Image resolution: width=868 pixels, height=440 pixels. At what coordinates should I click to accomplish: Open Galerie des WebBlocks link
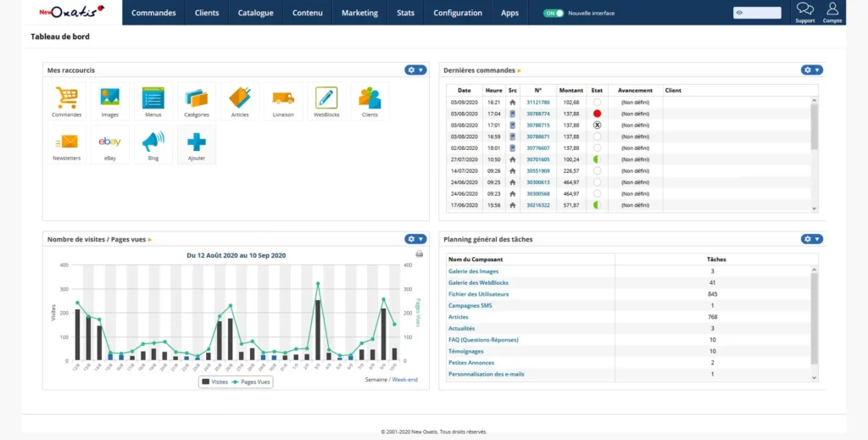point(478,283)
